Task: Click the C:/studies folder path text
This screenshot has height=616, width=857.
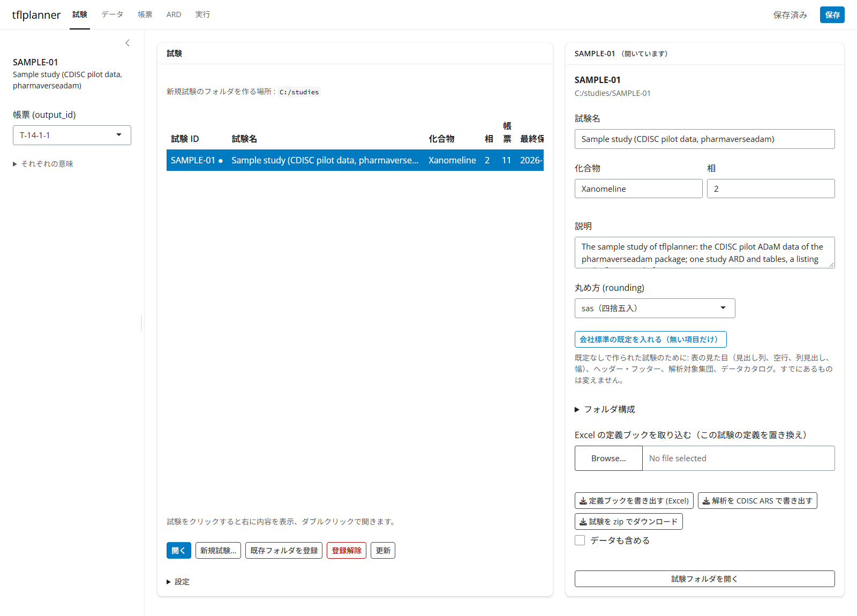Action: click(299, 92)
